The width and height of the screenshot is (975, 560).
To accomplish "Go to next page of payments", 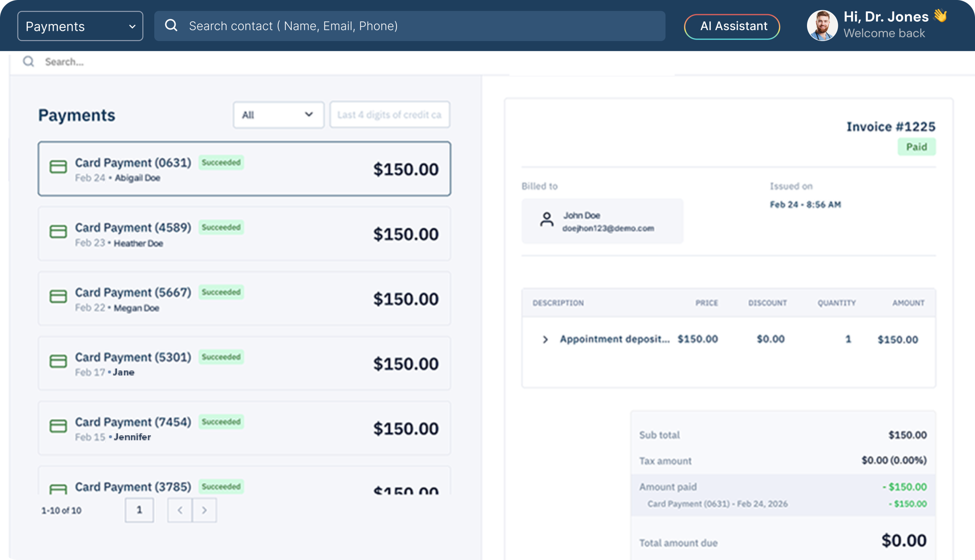I will [x=205, y=510].
